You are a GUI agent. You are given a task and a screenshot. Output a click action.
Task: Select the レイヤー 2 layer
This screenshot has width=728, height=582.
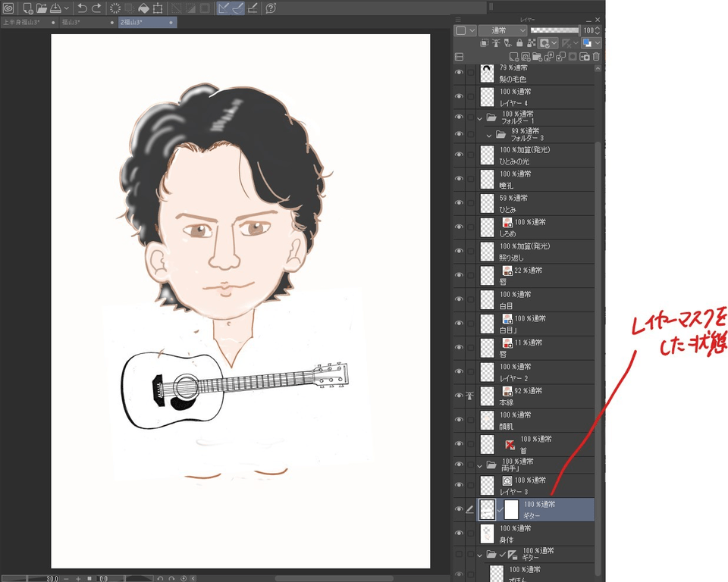click(535, 372)
